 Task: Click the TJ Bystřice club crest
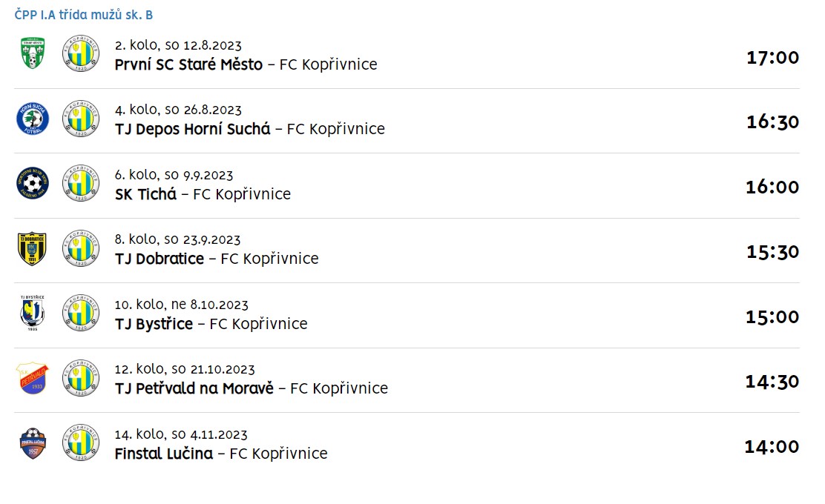33,314
